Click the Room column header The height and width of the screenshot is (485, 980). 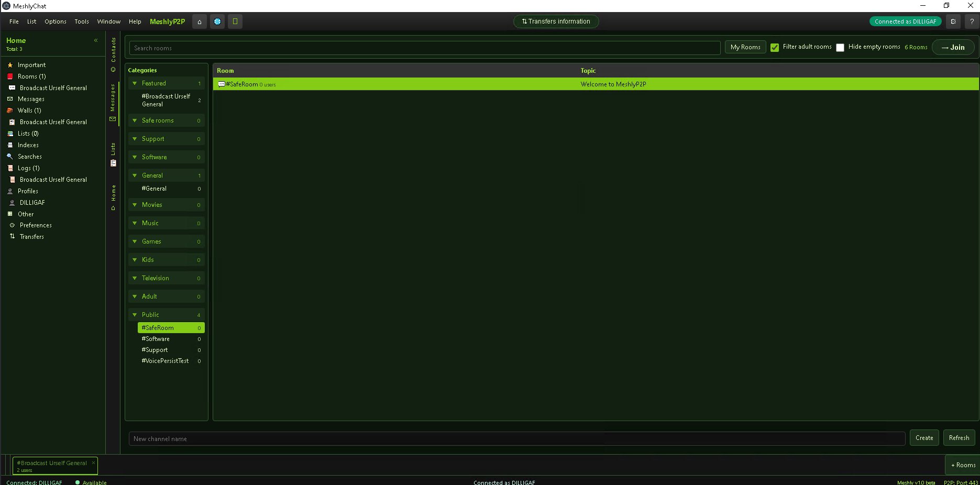click(225, 71)
